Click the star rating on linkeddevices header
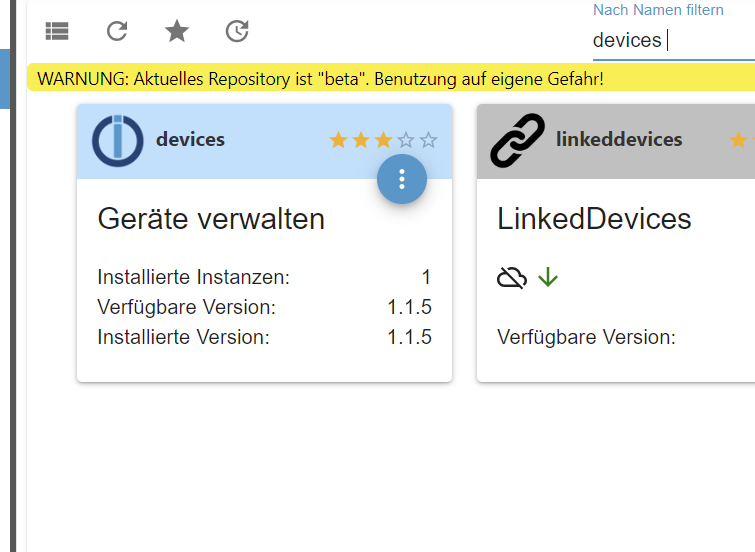Image resolution: width=755 pixels, height=552 pixels. [x=739, y=140]
